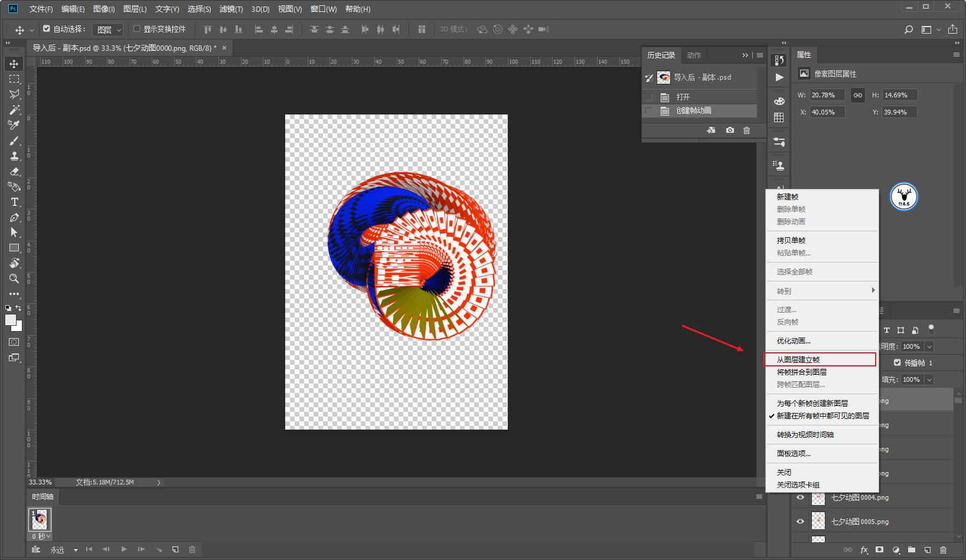The image size is (966, 560).
Task: Select the Eraser tool
Action: (x=14, y=171)
